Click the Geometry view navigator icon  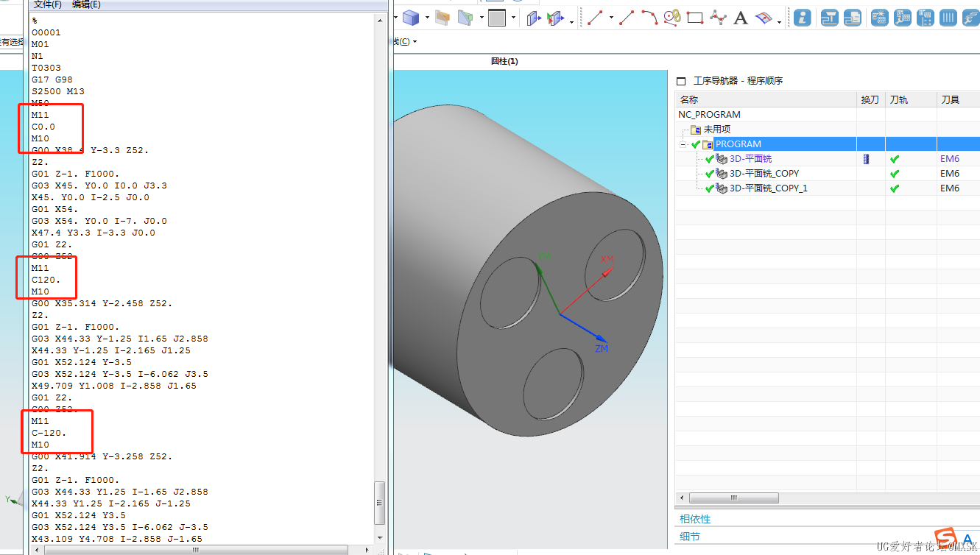pyautogui.click(x=903, y=17)
